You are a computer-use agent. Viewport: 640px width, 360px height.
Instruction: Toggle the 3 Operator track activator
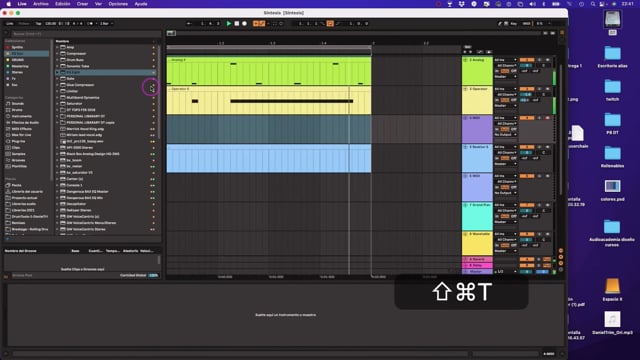tap(527, 89)
